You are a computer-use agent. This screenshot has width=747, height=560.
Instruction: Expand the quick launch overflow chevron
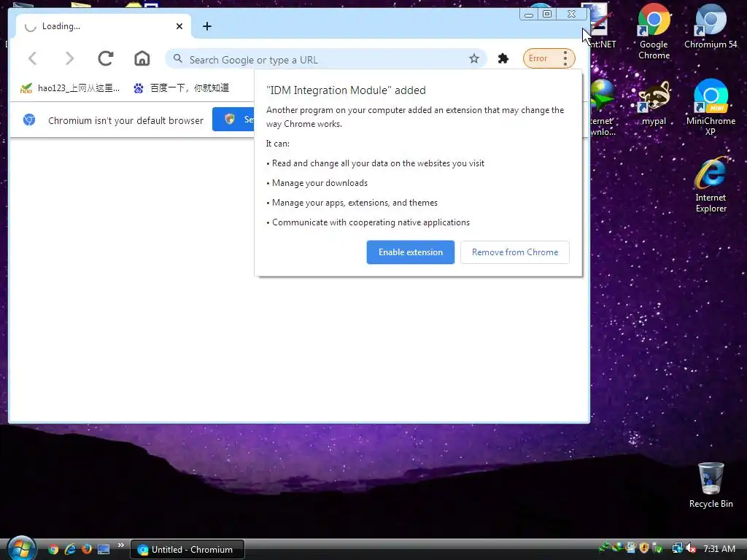pos(120,545)
